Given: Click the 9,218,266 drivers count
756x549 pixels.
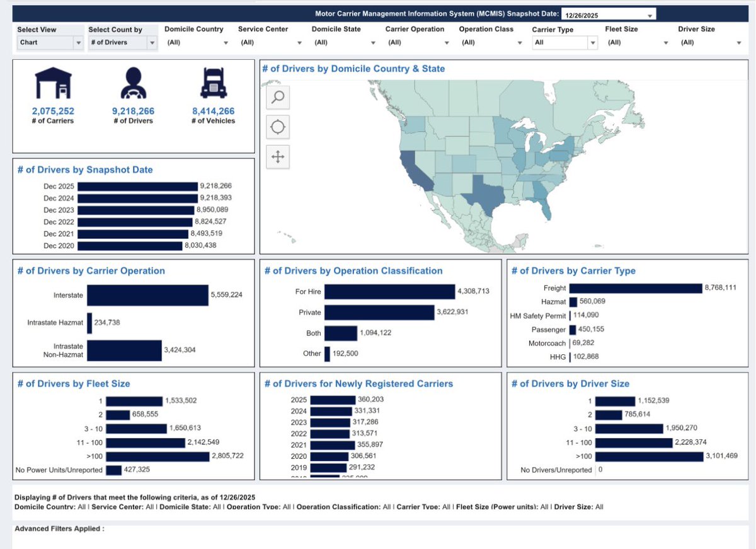Looking at the screenshot, I should pos(132,111).
